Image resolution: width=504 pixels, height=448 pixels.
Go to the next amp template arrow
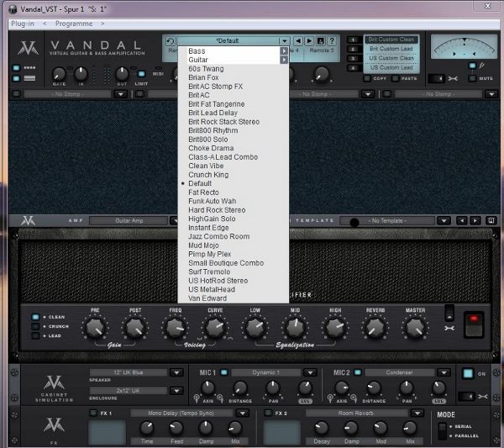[x=475, y=220]
